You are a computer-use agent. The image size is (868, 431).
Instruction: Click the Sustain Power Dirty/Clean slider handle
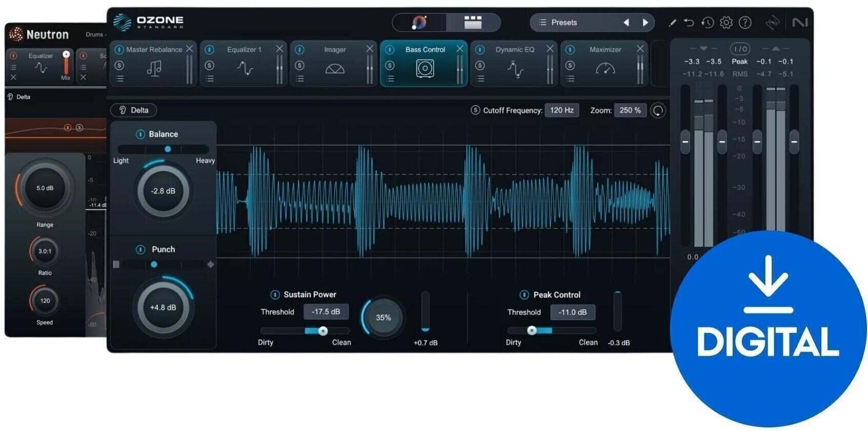322,331
